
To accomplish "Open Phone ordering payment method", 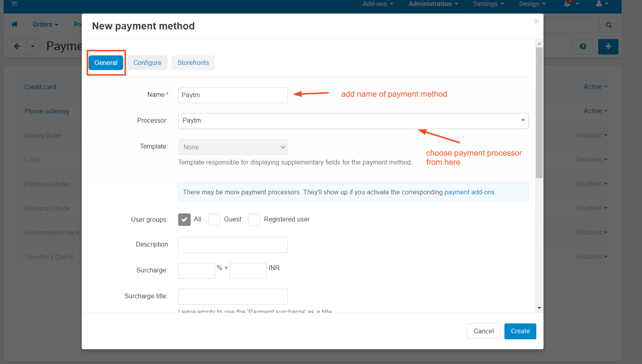I will 47,111.
